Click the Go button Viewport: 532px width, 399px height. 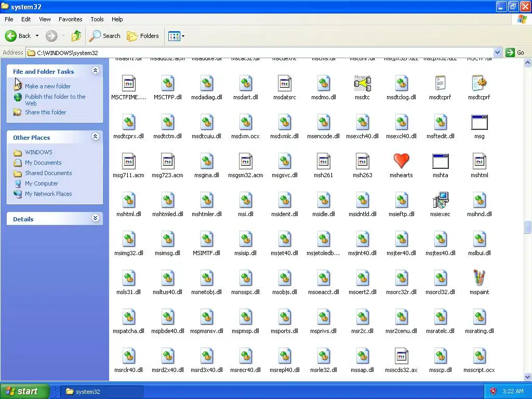pyautogui.click(x=515, y=52)
